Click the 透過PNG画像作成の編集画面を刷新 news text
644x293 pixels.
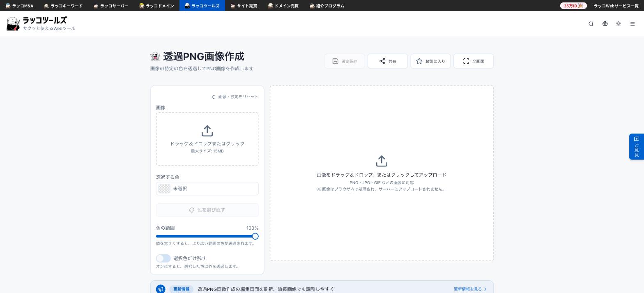coord(266,289)
